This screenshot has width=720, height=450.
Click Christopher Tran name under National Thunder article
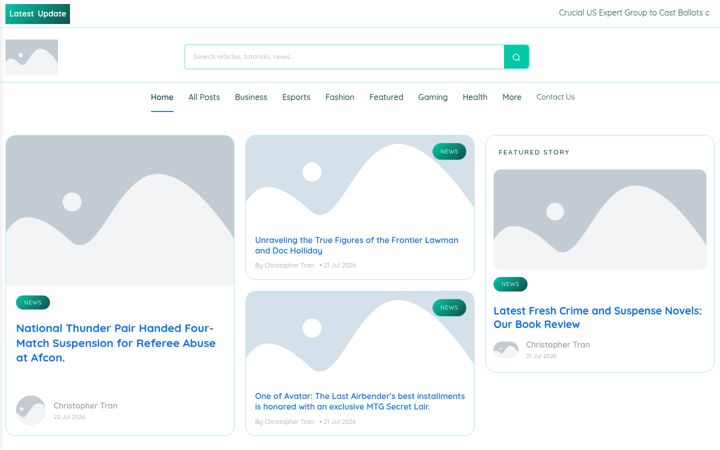click(x=85, y=405)
